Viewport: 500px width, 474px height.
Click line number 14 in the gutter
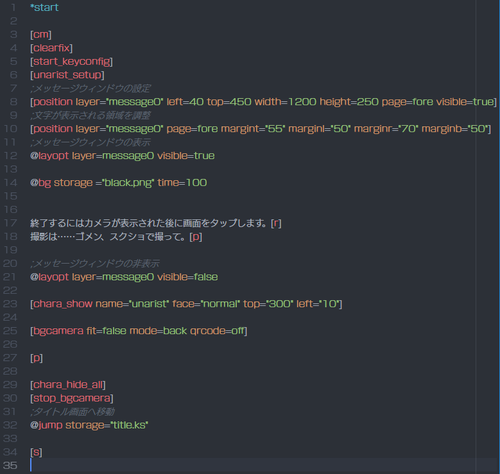[x=10, y=183]
